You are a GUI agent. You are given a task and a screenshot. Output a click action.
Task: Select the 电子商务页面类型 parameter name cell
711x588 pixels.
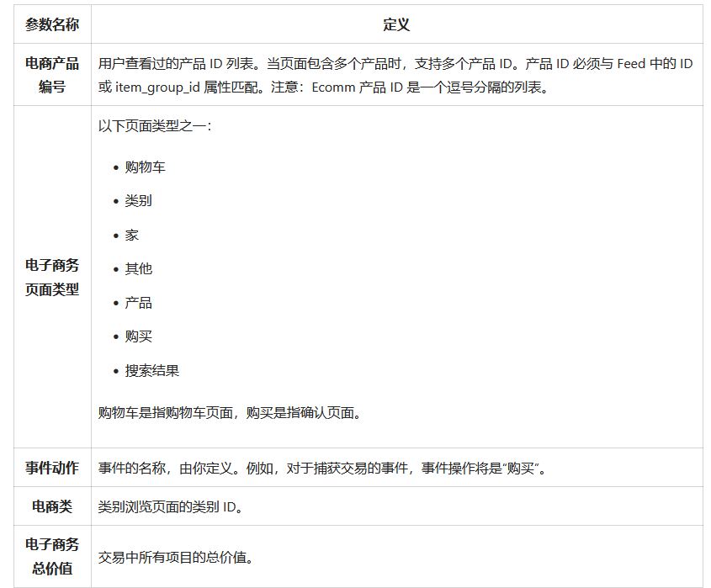pyautogui.click(x=52, y=278)
